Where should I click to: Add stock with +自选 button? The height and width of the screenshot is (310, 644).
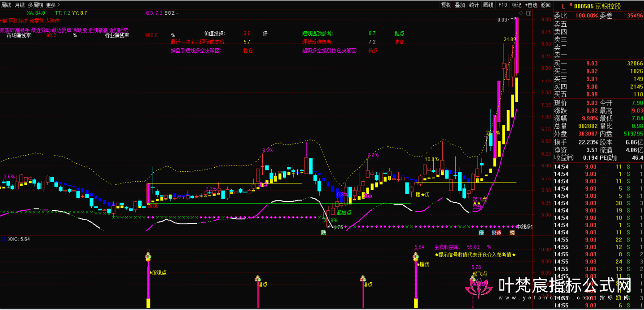pyautogui.click(x=531, y=5)
